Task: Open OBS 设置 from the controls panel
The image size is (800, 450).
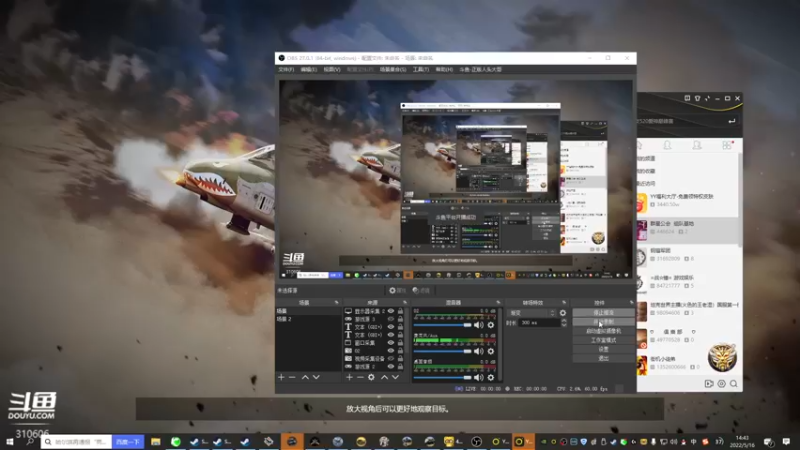Action: pos(603,349)
